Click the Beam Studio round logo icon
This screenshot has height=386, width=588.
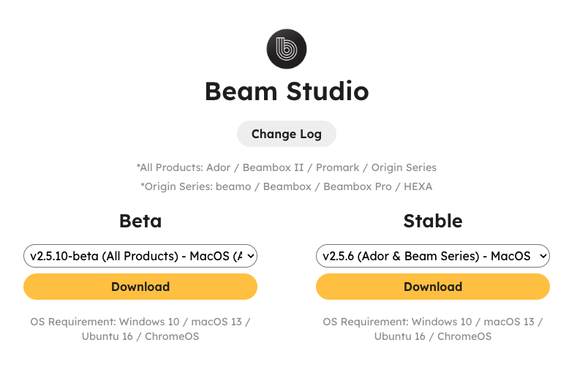click(287, 49)
